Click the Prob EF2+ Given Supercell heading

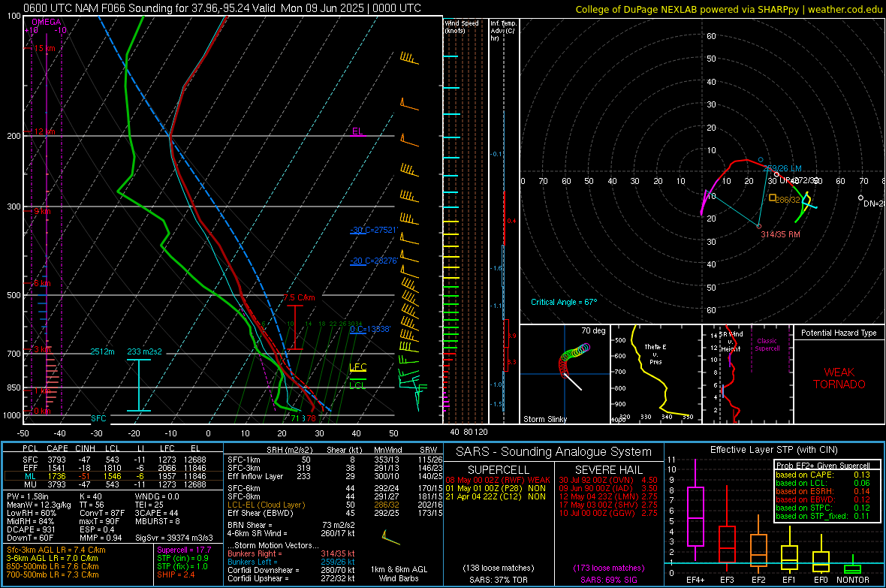[x=823, y=466]
